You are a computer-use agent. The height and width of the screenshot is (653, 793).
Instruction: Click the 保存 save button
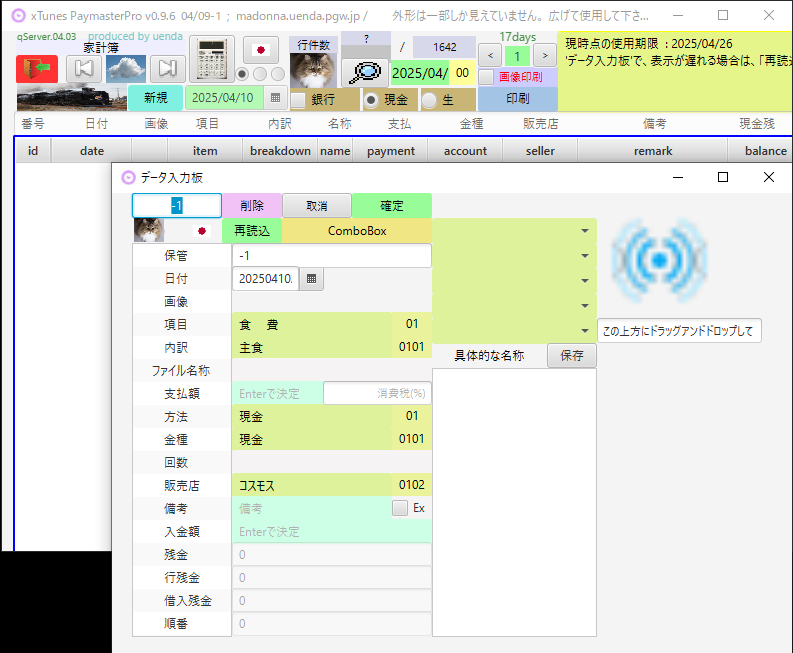point(571,355)
